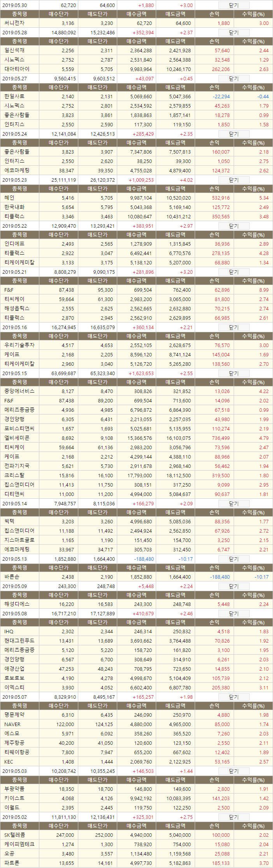This screenshot has width=273, height=868.
Task: Click the +1,009,253 profit on 2019.05.23
Action: point(141,180)
